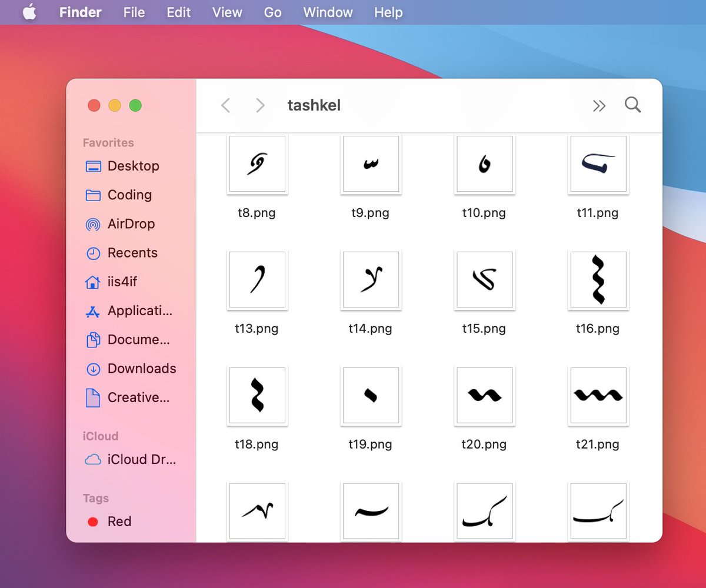Click the t13.png file name
Viewport: 706px width, 588px height.
click(257, 329)
